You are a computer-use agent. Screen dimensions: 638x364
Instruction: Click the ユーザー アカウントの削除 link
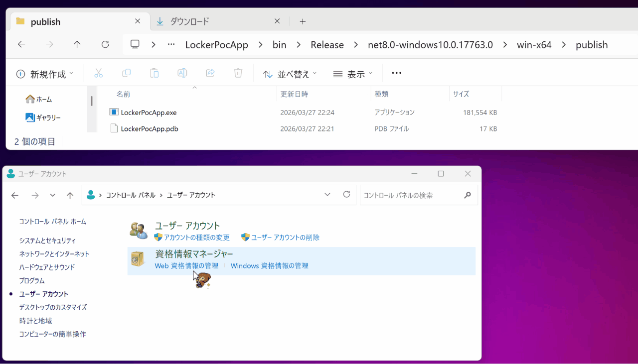[x=284, y=238]
